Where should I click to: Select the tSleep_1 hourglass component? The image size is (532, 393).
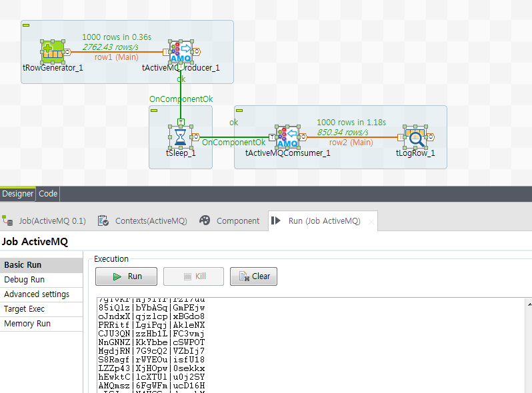point(181,137)
